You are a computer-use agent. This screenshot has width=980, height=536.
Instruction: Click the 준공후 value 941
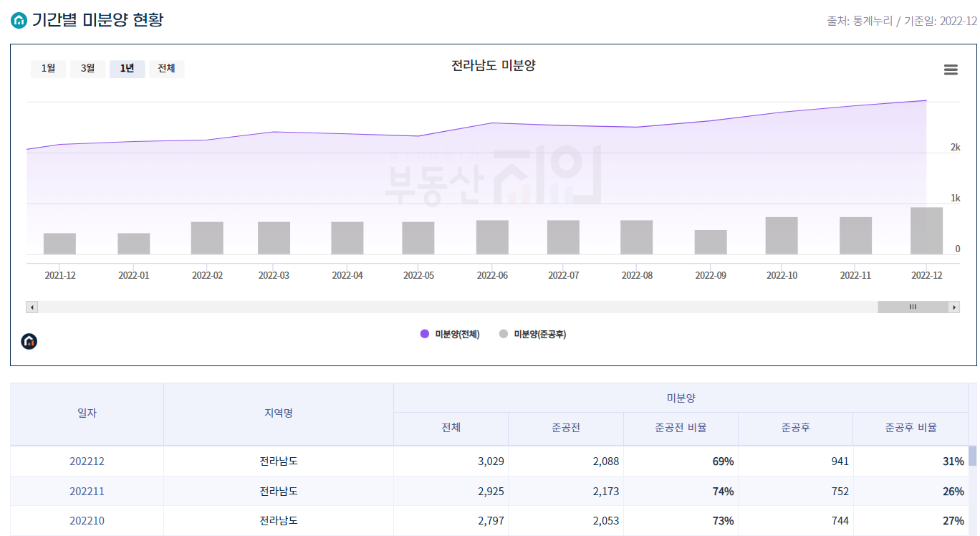[x=840, y=461]
